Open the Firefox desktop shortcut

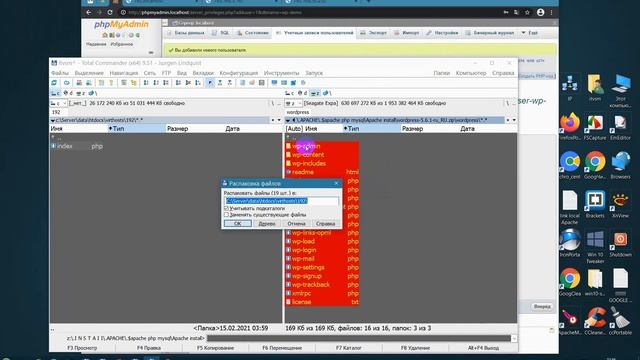570,126
